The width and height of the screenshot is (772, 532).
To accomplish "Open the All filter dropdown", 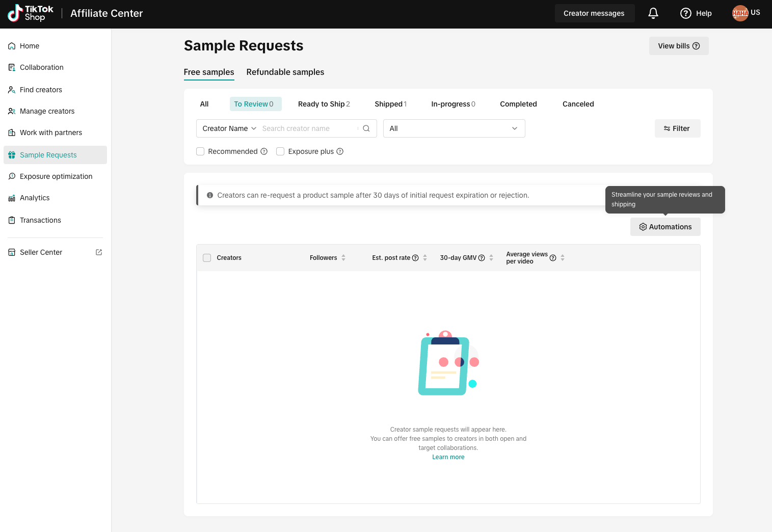I will 454,128.
